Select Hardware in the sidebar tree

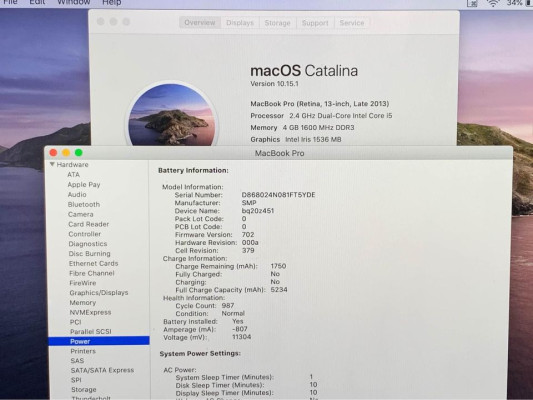pos(72,164)
